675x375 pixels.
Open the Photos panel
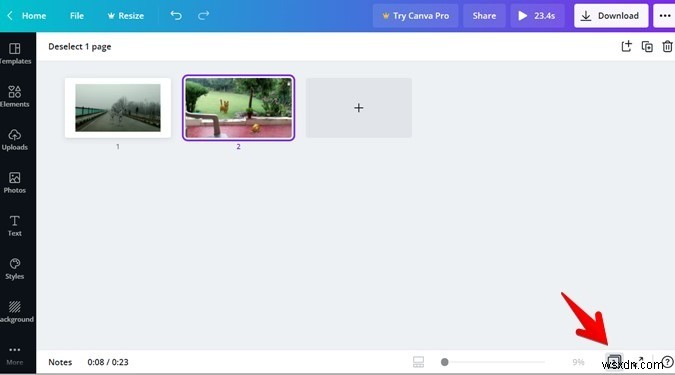click(15, 183)
